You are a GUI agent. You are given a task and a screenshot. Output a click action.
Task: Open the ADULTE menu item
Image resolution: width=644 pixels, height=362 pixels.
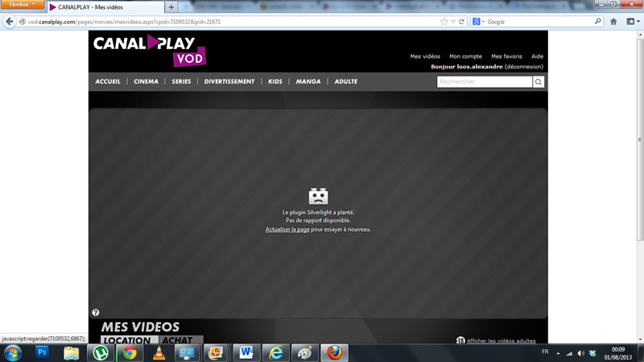pos(346,82)
